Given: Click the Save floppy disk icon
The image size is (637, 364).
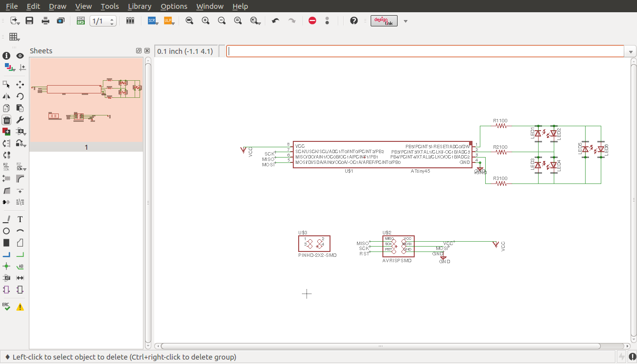Looking at the screenshot, I should pyautogui.click(x=29, y=21).
